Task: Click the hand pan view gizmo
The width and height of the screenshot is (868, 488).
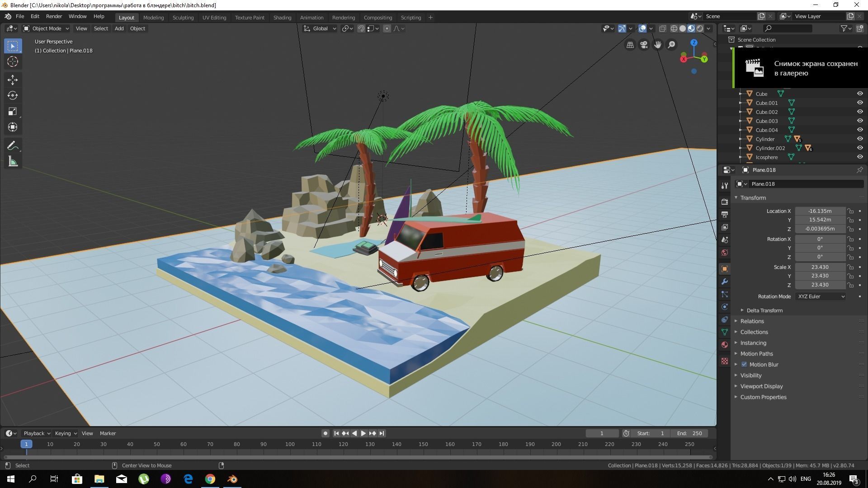Action: point(658,45)
